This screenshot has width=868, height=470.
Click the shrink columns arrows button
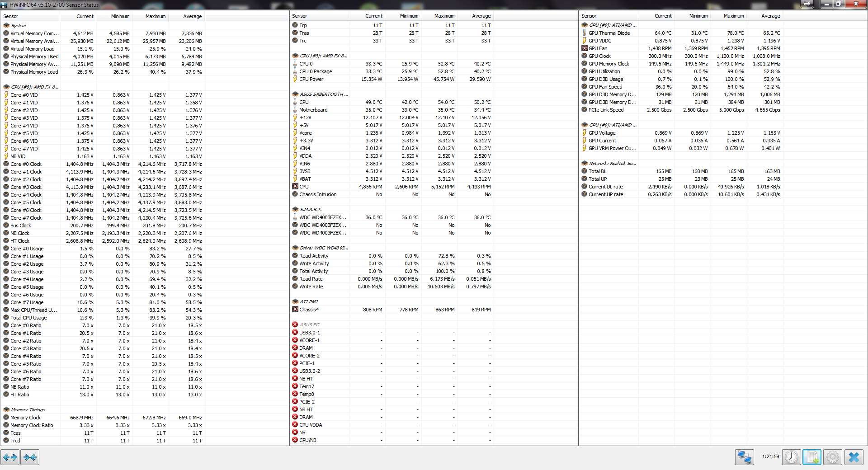point(30,457)
